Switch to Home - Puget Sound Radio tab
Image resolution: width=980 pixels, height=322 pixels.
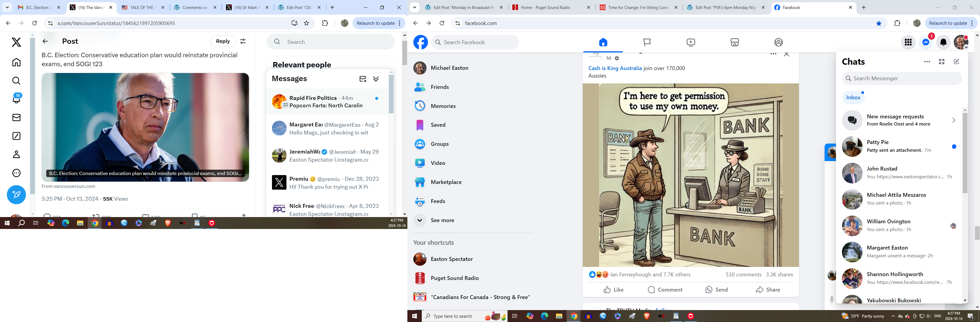coord(552,7)
